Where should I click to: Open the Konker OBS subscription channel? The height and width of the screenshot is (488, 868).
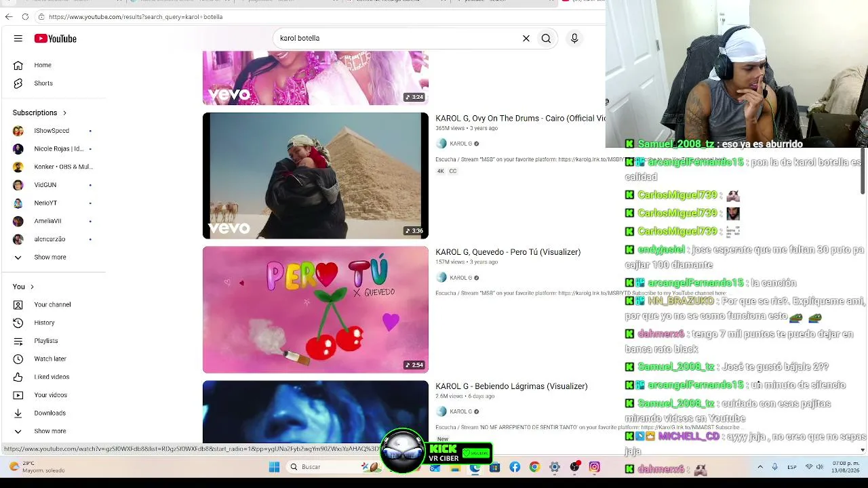point(53,167)
